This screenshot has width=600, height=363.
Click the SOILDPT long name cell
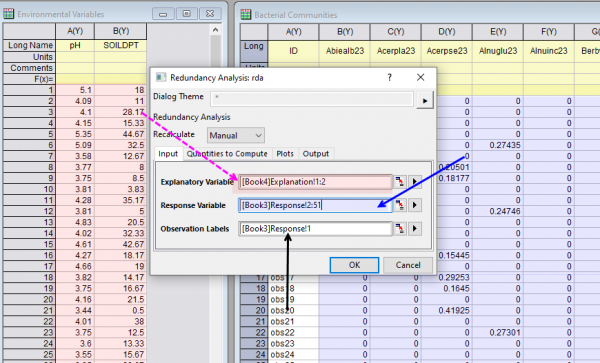point(121,46)
